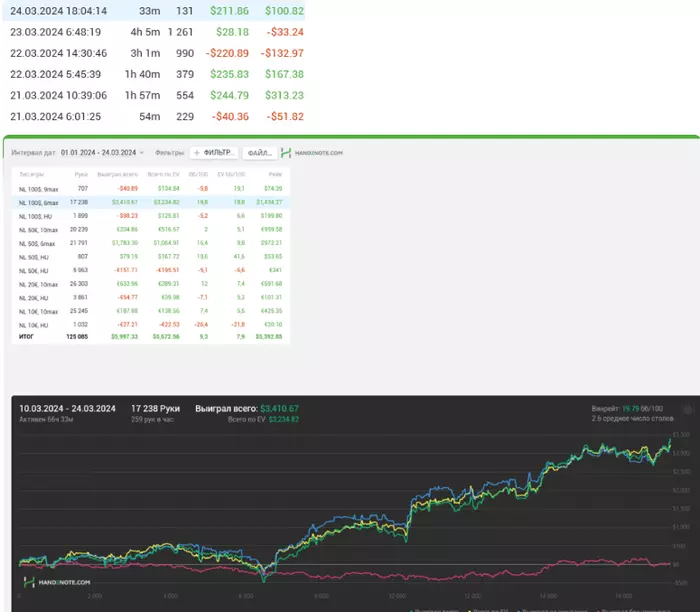Click the Активен 66ч 33м label
The height and width of the screenshot is (612, 700).
(46, 420)
